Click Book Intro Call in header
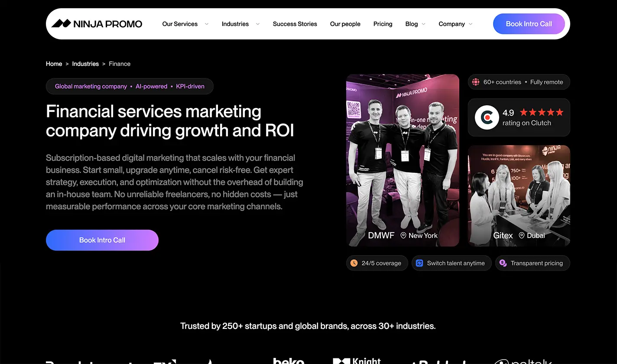 (529, 24)
